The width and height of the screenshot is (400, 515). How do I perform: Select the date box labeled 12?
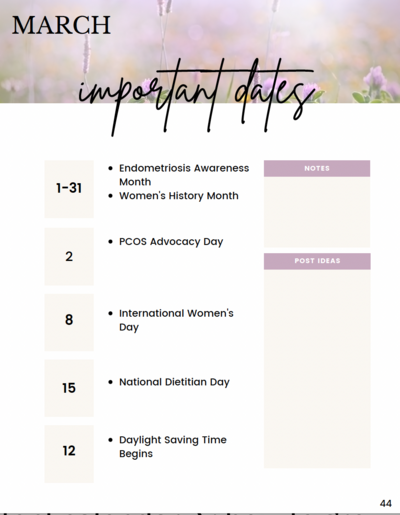coord(69,454)
